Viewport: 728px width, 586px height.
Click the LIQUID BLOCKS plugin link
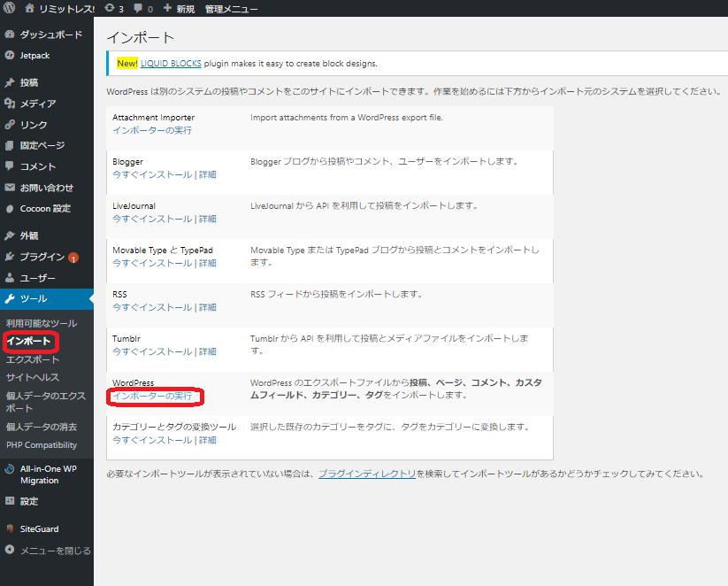(x=171, y=64)
